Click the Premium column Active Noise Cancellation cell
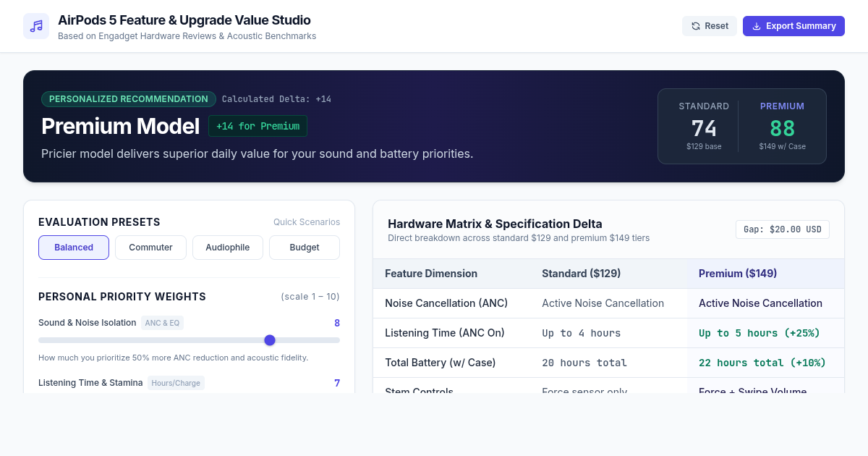This screenshot has height=456, width=868. [x=760, y=303]
